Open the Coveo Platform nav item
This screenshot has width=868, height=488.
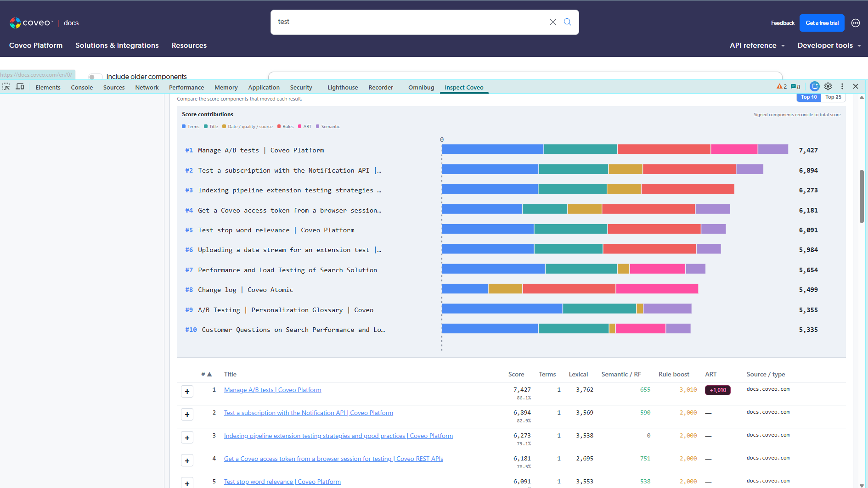click(36, 45)
